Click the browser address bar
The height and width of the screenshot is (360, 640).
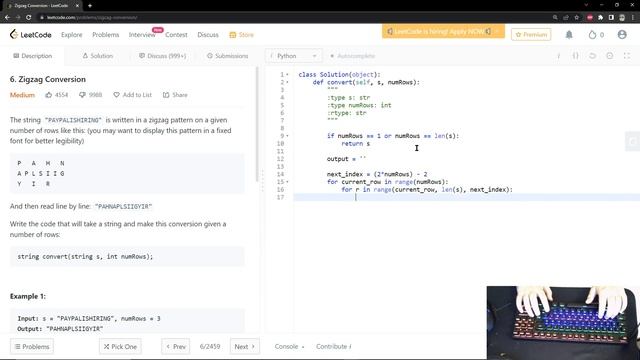coord(294,17)
